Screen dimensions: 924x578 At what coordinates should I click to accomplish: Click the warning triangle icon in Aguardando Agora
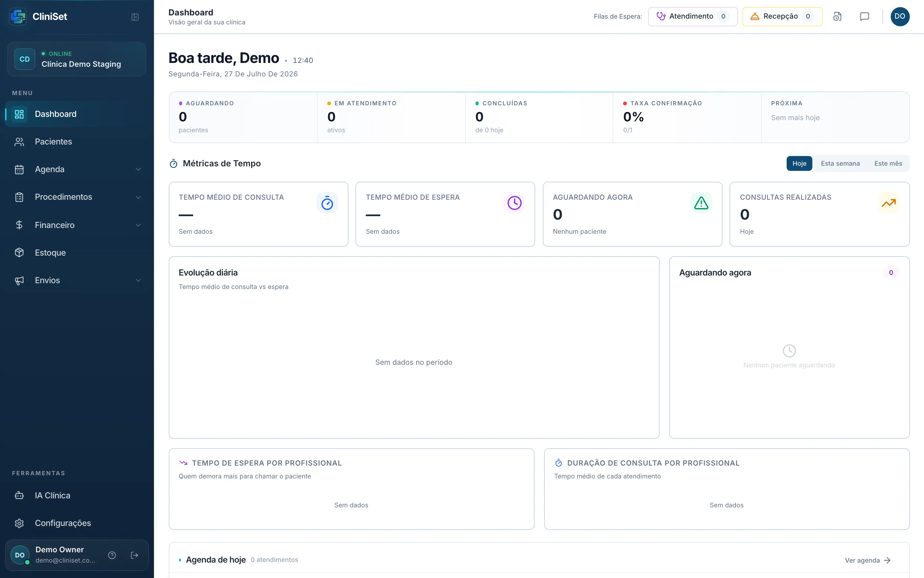701,203
